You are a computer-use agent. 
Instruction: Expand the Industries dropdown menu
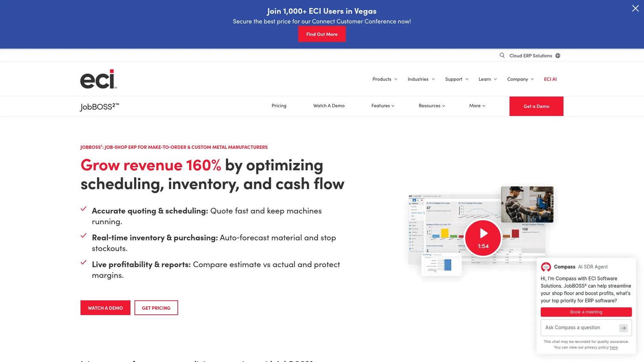point(421,79)
